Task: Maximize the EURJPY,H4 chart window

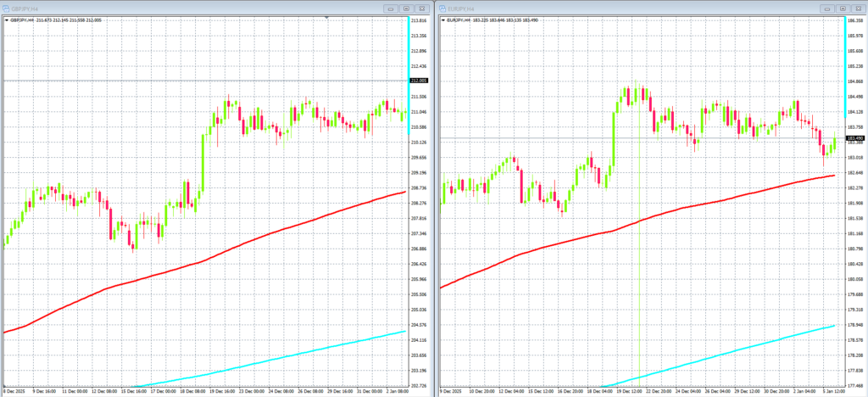Action: pyautogui.click(x=843, y=7)
